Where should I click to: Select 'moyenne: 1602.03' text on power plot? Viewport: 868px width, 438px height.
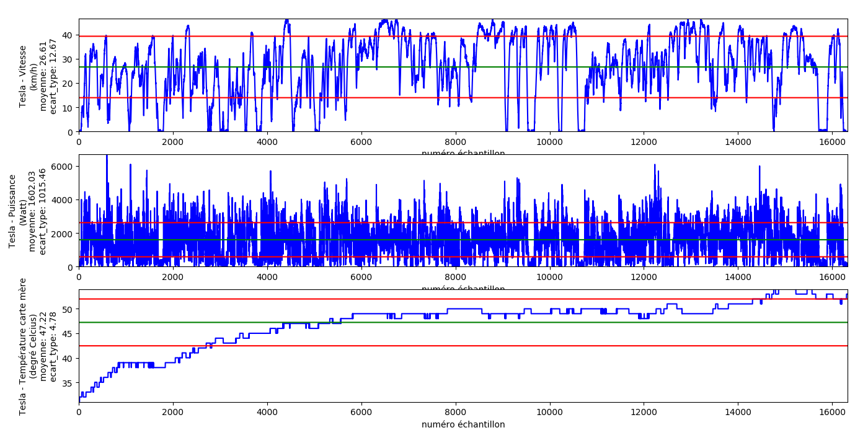pos(33,211)
